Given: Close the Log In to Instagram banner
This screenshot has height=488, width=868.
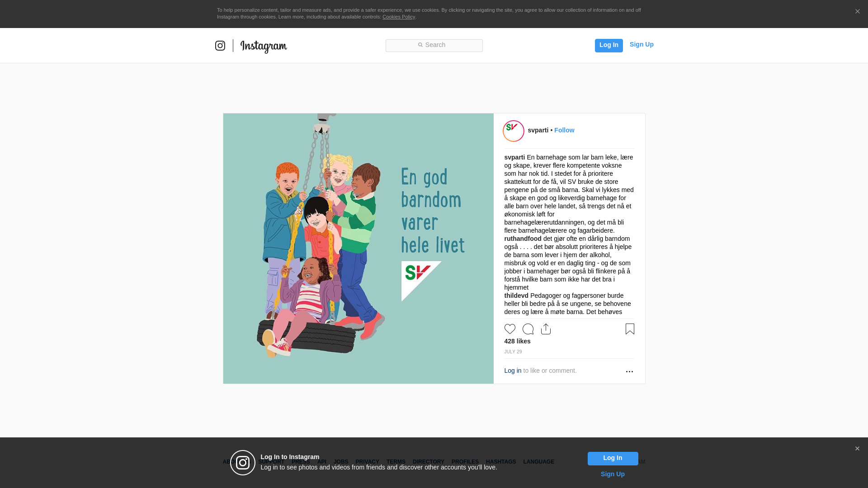Looking at the screenshot, I should point(857,449).
